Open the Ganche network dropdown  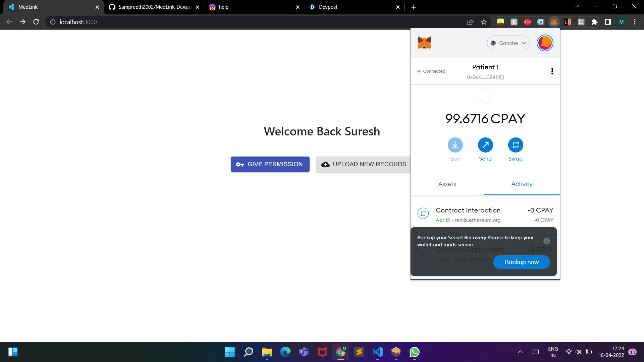(x=508, y=43)
